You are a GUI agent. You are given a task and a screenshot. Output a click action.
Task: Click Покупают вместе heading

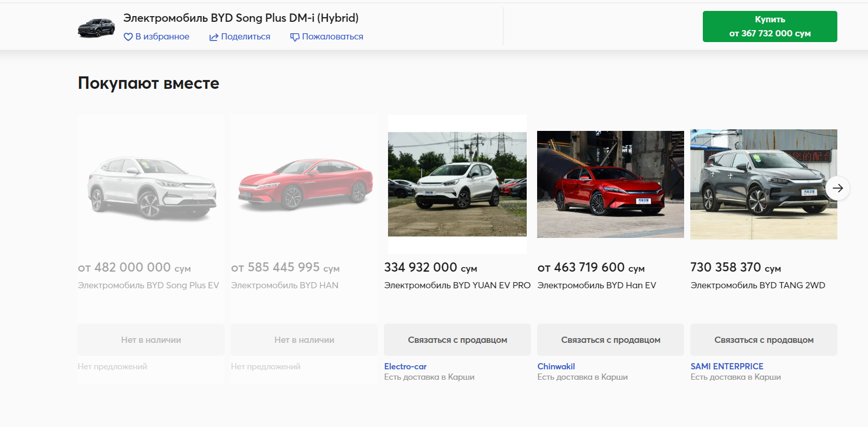[x=149, y=83]
